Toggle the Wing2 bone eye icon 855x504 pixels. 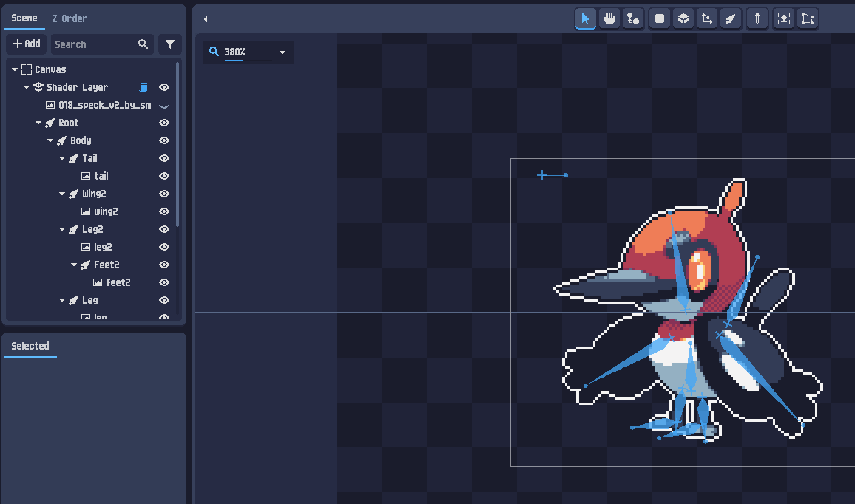coord(164,194)
